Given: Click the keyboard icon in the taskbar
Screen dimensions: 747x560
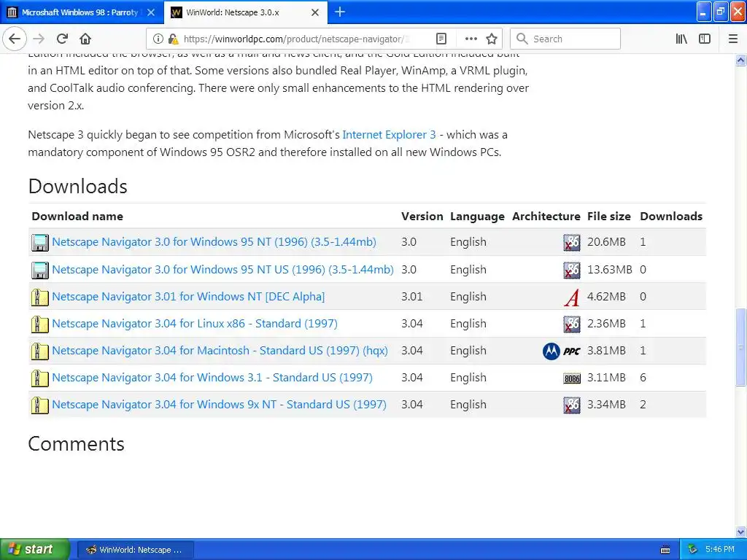Looking at the screenshot, I should click(x=665, y=550).
